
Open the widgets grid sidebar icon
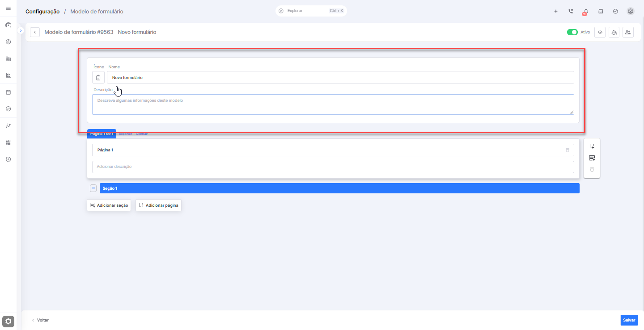[8, 142]
